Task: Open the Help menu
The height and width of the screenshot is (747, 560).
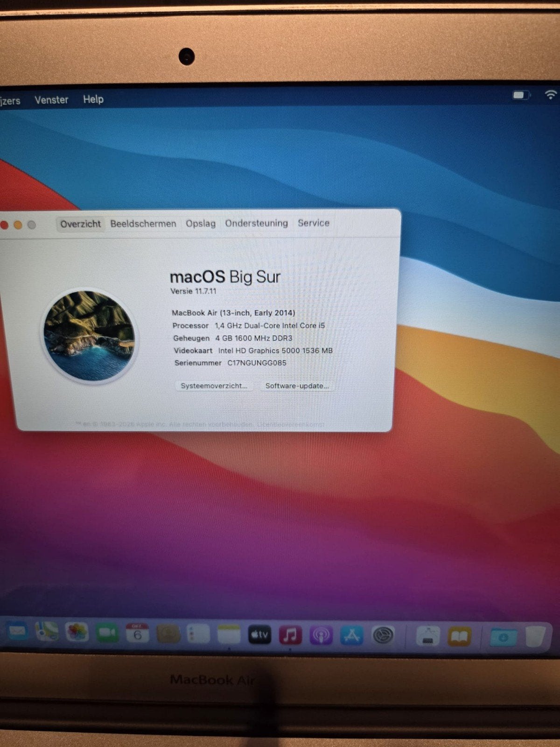Action: coord(93,99)
